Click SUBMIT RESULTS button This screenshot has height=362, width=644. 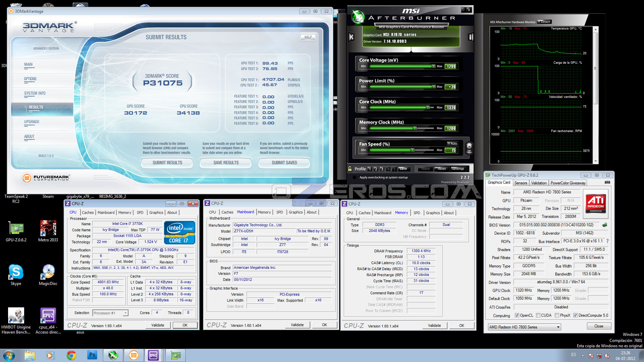pyautogui.click(x=167, y=163)
